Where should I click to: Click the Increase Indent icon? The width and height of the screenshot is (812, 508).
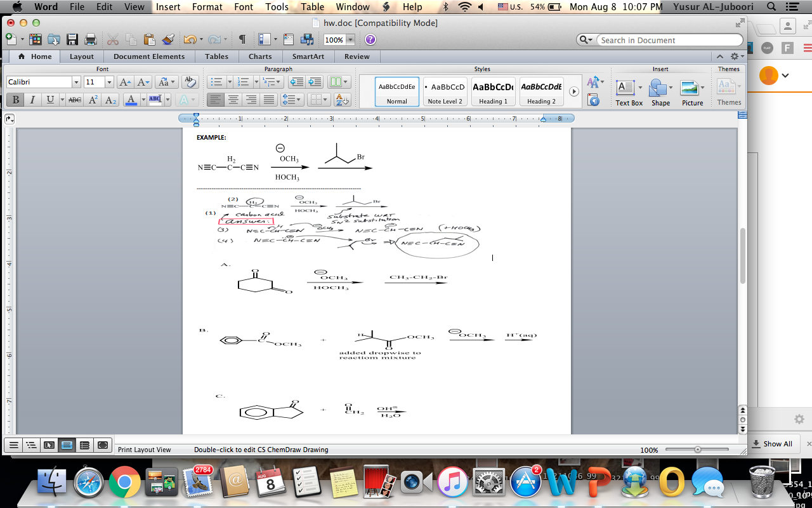(x=315, y=82)
